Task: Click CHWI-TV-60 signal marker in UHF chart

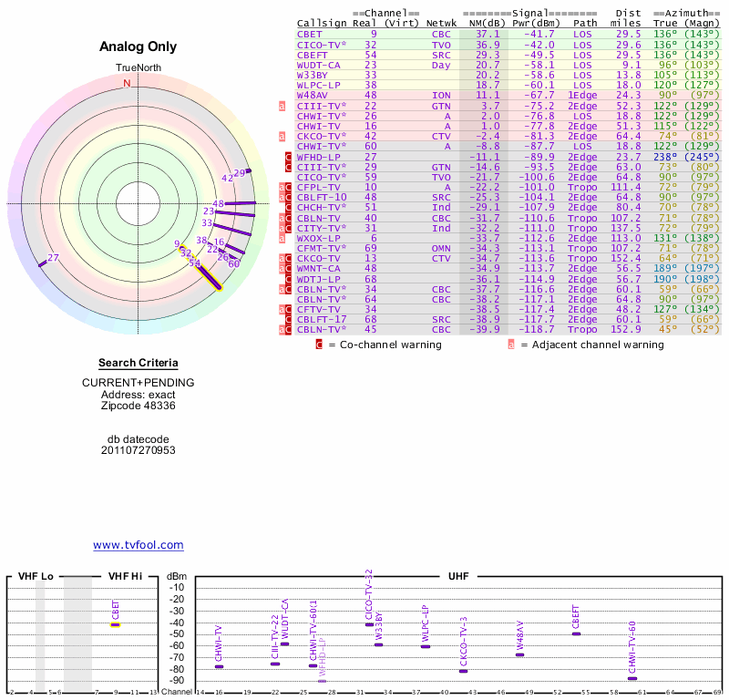Action: tap(632, 678)
